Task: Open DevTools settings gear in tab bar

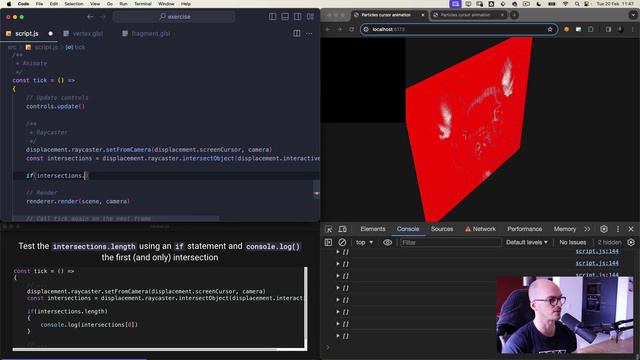Action: [604, 229]
